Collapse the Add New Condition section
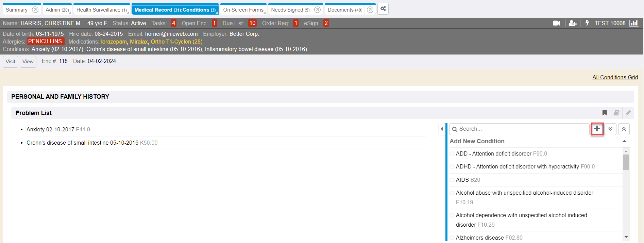 624,141
